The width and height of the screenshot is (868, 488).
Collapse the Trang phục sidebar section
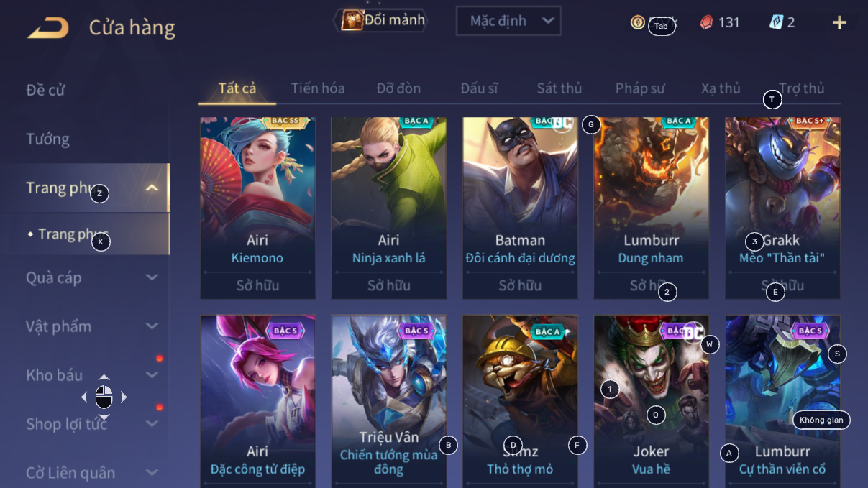(x=152, y=188)
